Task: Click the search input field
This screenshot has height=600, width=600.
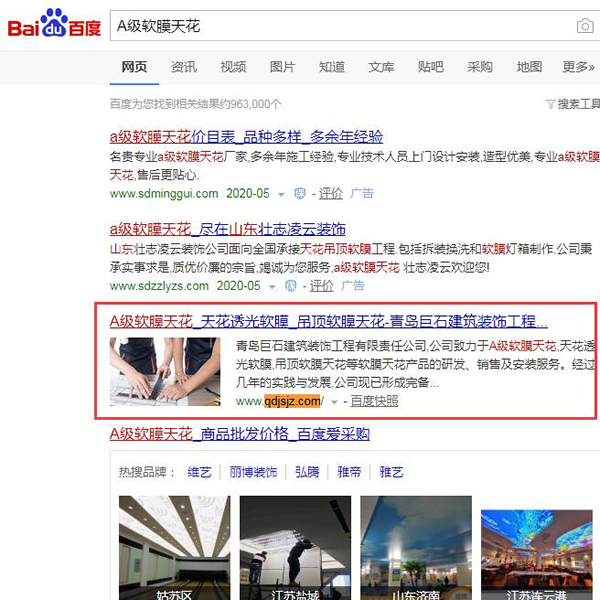Action: pos(341,26)
